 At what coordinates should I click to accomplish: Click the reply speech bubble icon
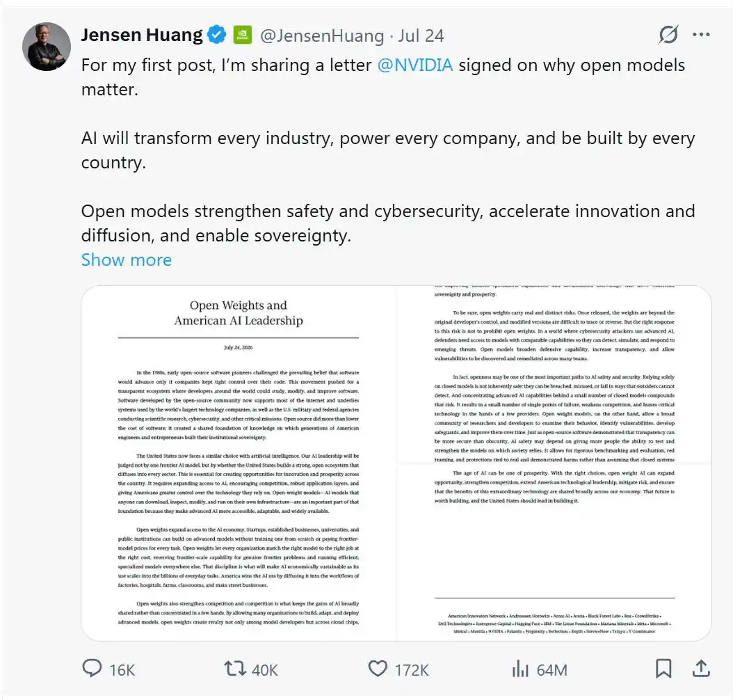pyautogui.click(x=92, y=668)
